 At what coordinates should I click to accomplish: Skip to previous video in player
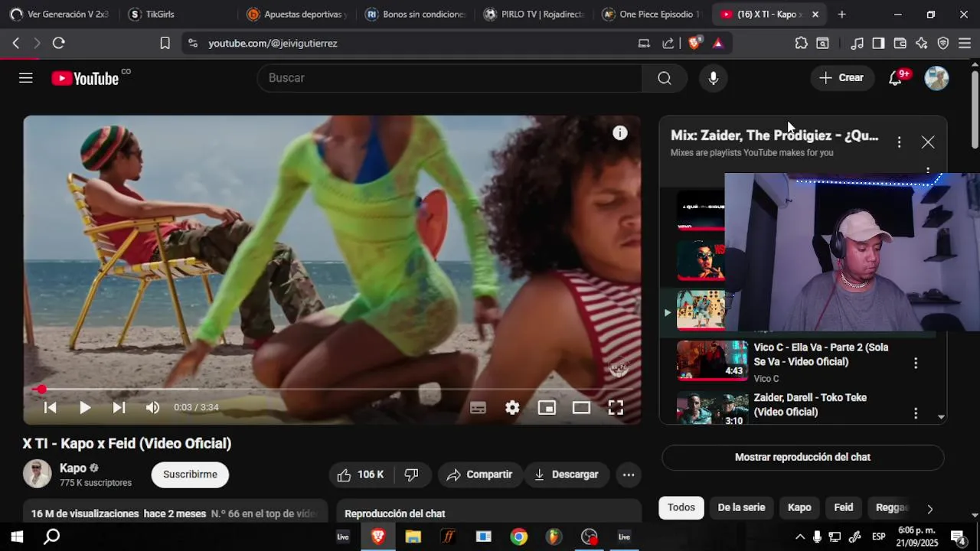tap(51, 408)
